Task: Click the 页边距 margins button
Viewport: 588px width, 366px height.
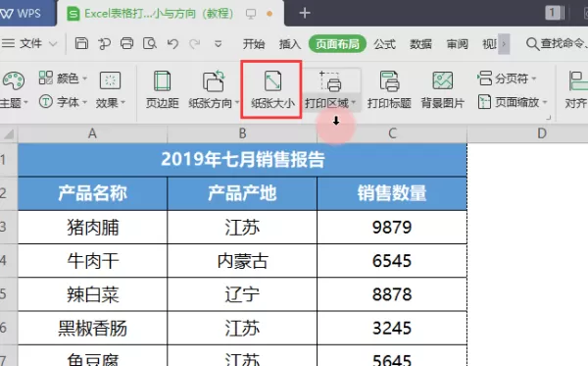Action: (x=162, y=90)
